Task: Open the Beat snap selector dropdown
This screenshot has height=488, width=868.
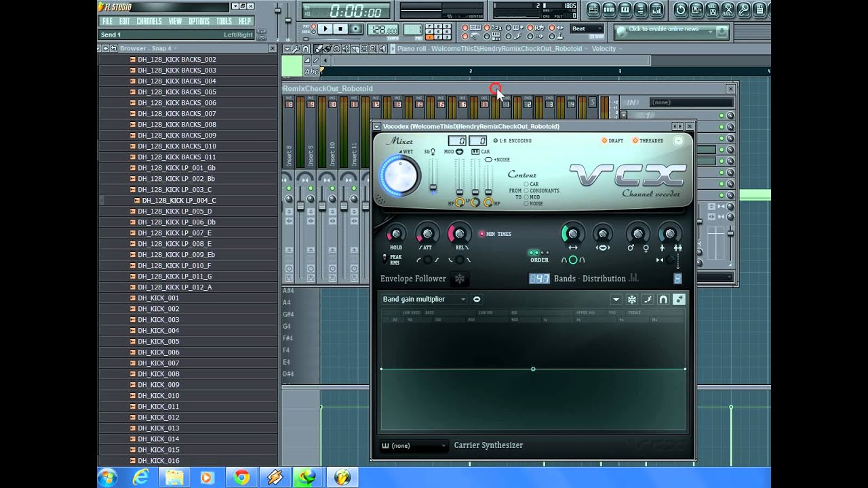Action: pos(587,29)
